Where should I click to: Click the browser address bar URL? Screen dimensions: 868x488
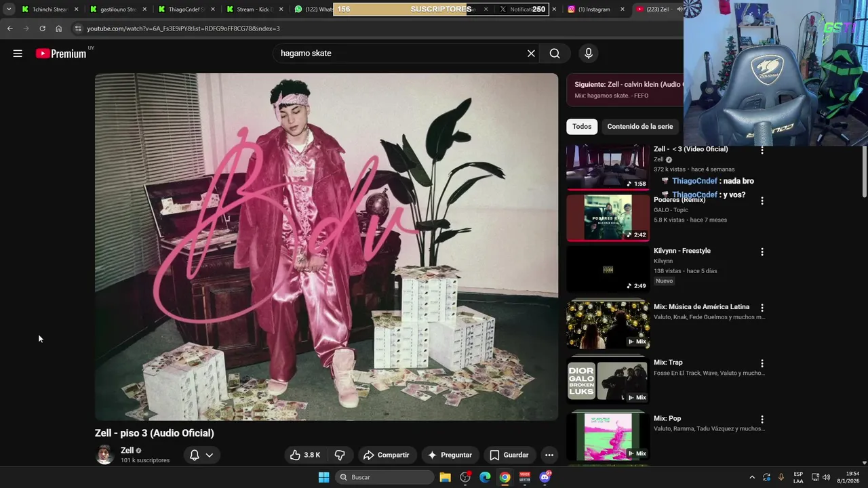pyautogui.click(x=183, y=28)
